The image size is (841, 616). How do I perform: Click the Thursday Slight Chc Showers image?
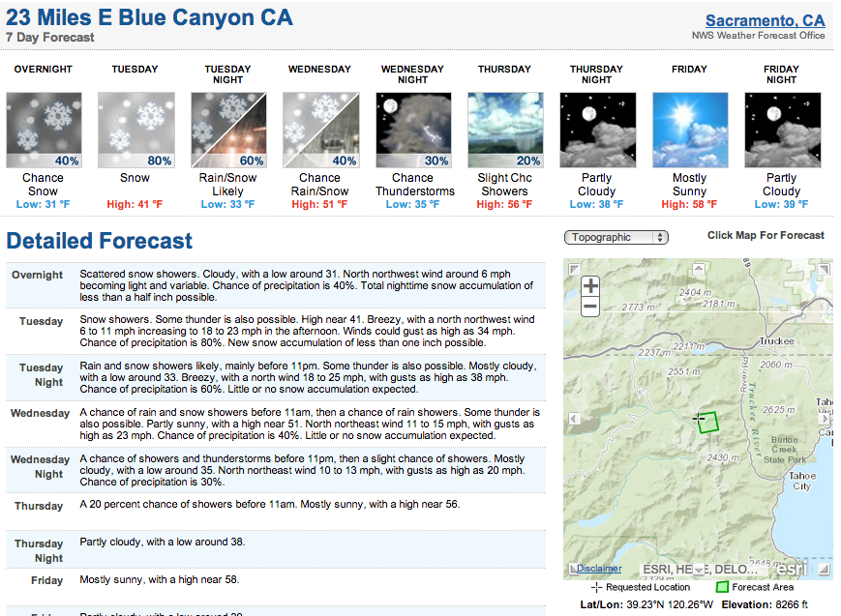505,131
